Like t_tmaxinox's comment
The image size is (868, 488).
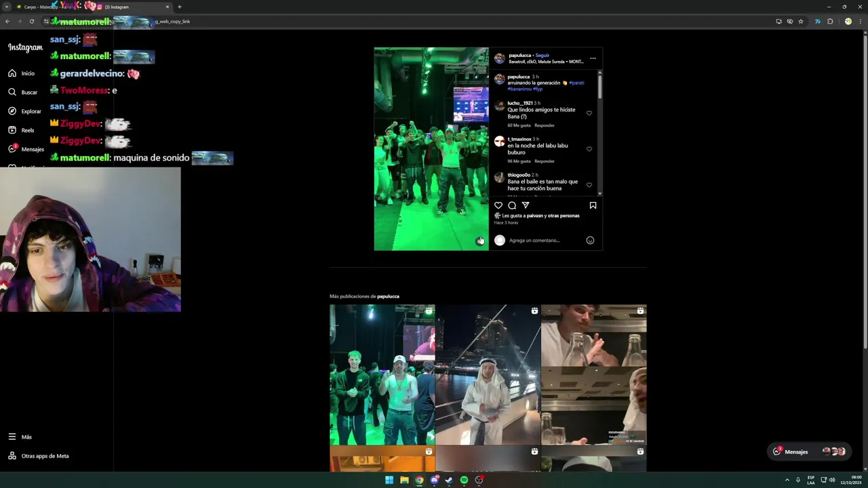click(589, 149)
